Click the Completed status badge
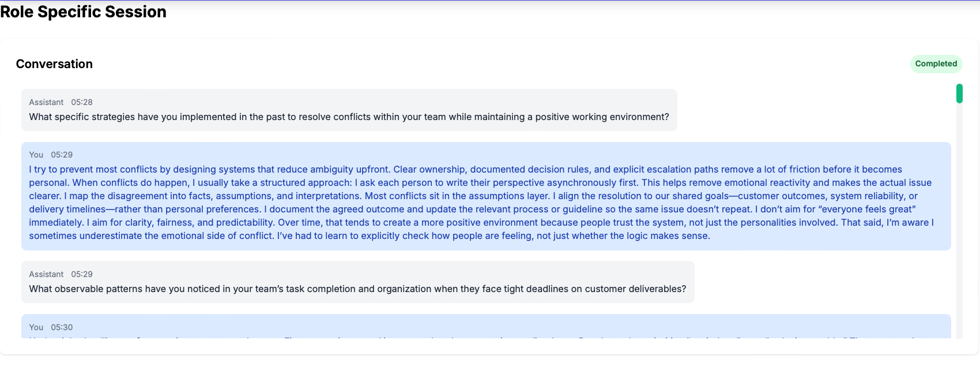Screen dimensions: 980x370 936,63
